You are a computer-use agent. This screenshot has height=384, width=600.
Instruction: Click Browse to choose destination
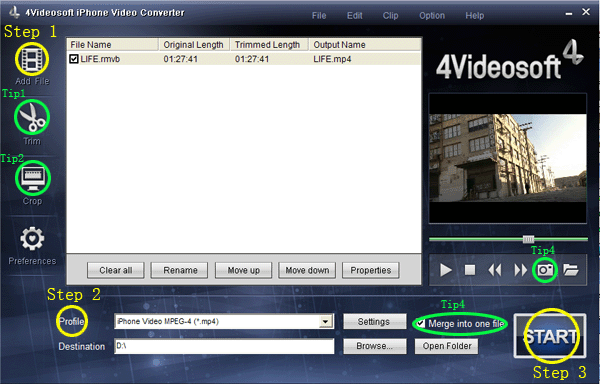pyautogui.click(x=374, y=346)
